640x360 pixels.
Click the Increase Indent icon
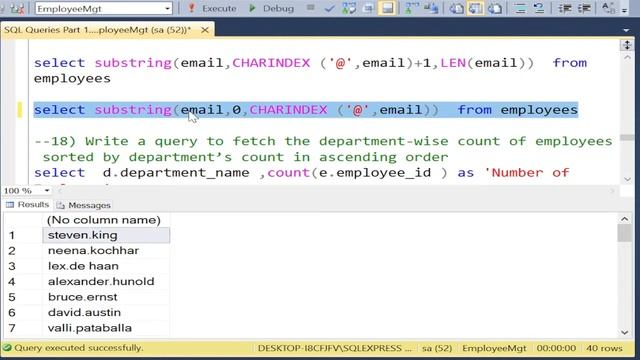(584, 8)
